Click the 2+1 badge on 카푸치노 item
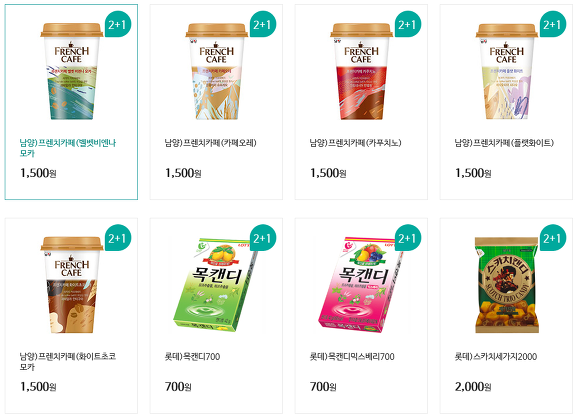This screenshot has width=580, height=419. point(408,24)
